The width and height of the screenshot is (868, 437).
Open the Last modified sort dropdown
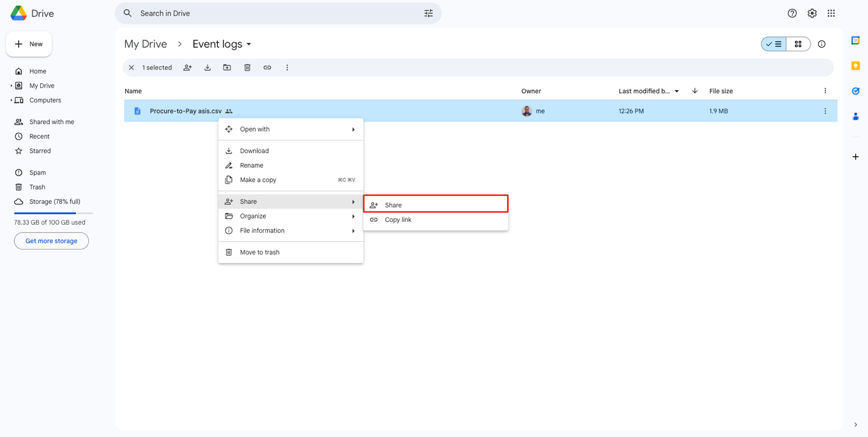677,91
